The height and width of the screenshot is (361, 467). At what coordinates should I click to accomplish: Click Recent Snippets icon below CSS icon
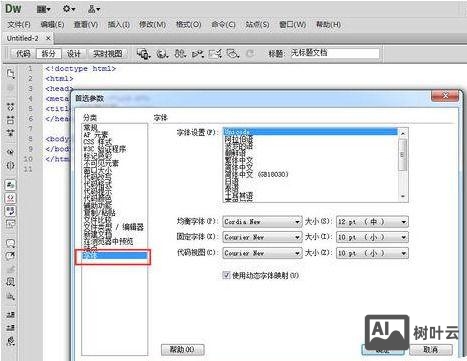[10, 296]
